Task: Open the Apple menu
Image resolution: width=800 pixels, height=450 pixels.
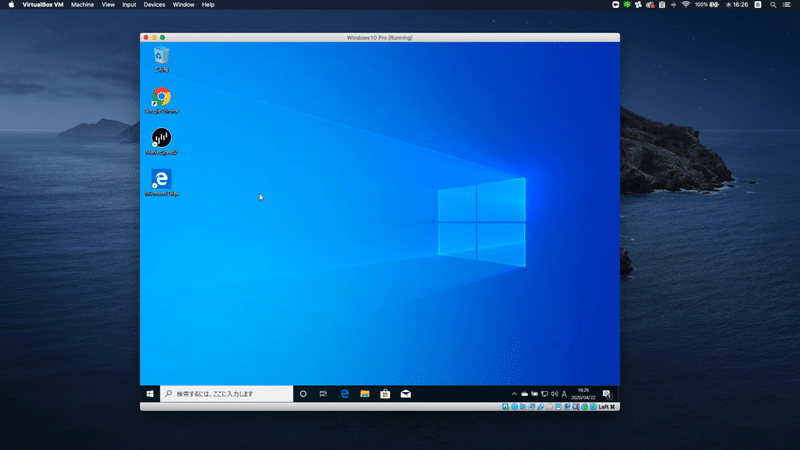Action: 11,5
